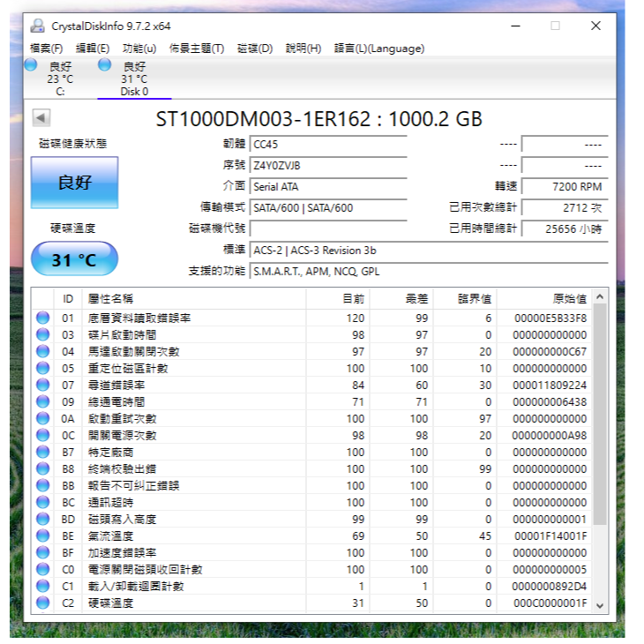Select the 重定位磁區計數 attribute name
Screen dimensions: 644x644
click(128, 369)
